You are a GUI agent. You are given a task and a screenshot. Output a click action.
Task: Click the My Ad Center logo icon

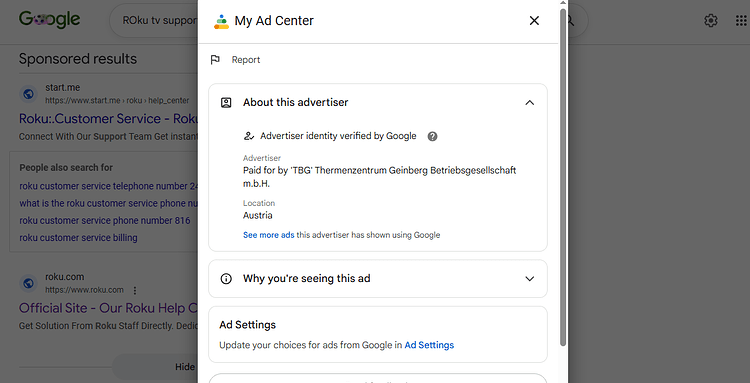pos(221,22)
